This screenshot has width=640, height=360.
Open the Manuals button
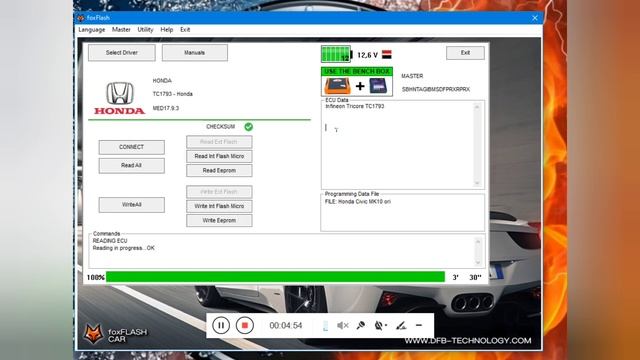(195, 53)
